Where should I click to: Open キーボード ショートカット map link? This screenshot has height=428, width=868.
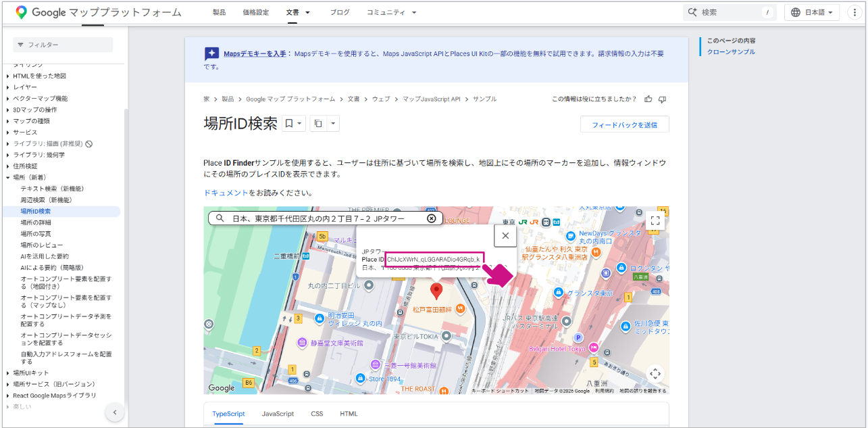[500, 391]
